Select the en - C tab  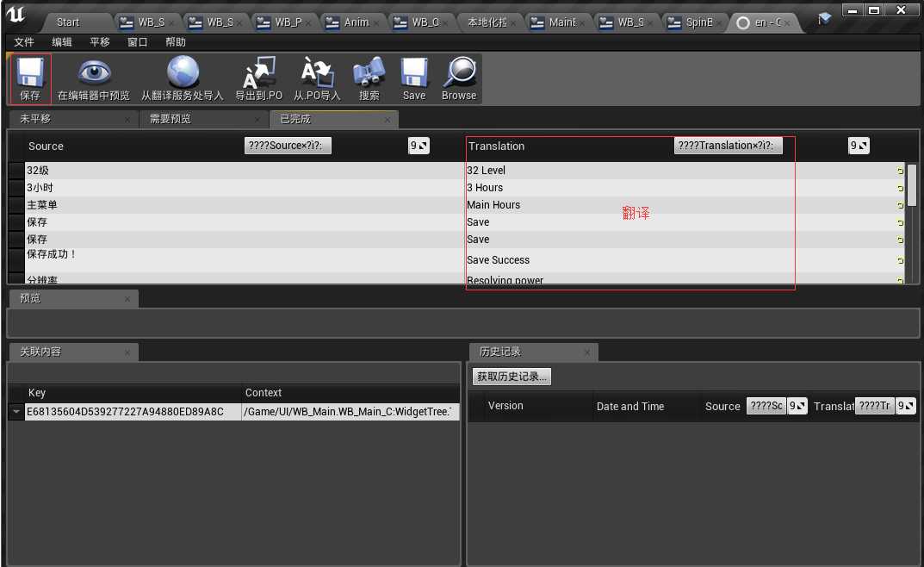coord(765,22)
